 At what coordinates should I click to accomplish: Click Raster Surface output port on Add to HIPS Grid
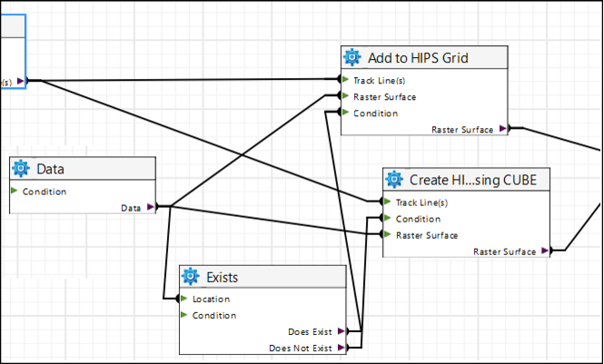click(500, 129)
